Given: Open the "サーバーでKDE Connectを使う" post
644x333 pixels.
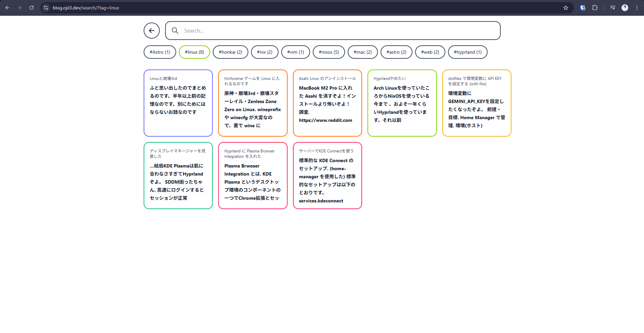Looking at the screenshot, I should pos(327,175).
